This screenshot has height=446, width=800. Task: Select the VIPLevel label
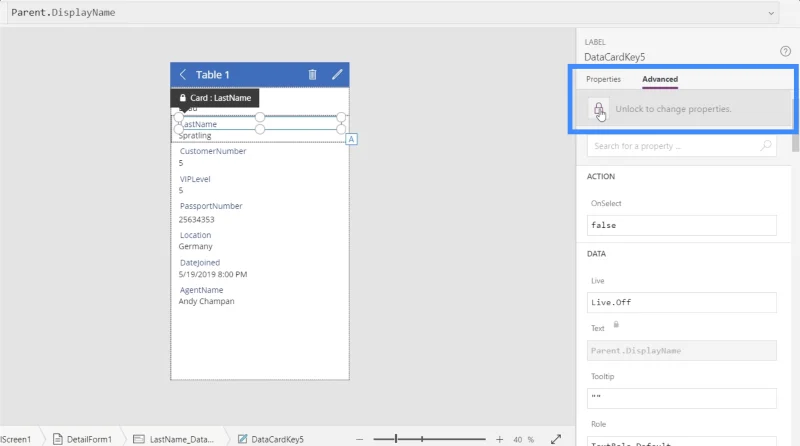[x=195, y=179]
